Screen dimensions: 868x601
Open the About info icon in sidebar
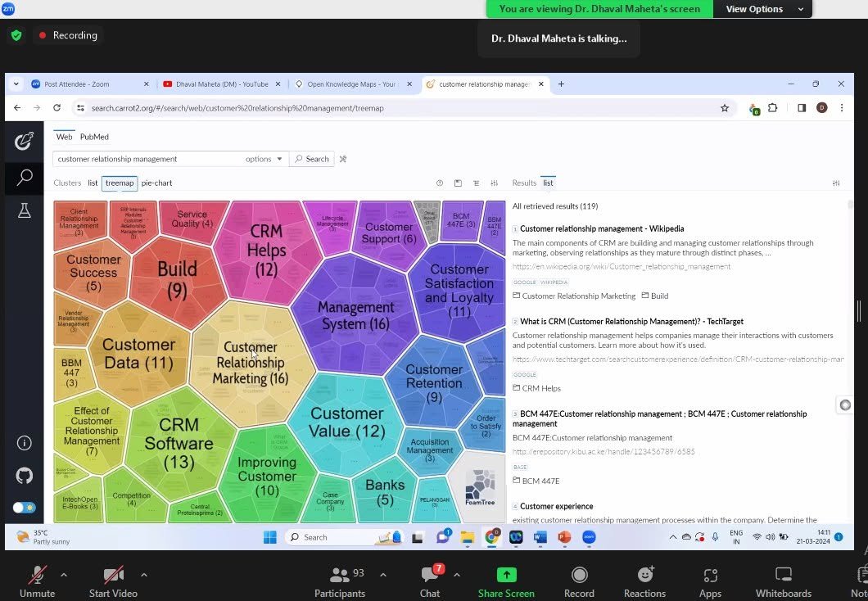[24, 443]
